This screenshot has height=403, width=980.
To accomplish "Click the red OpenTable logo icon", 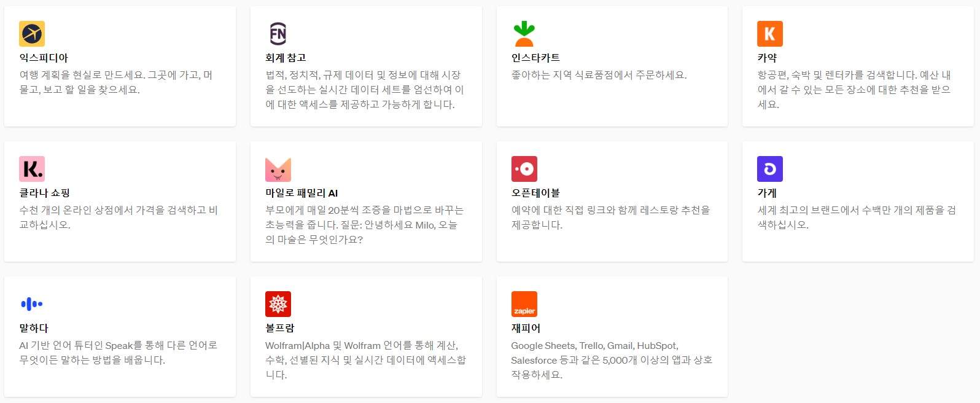I will 524,168.
